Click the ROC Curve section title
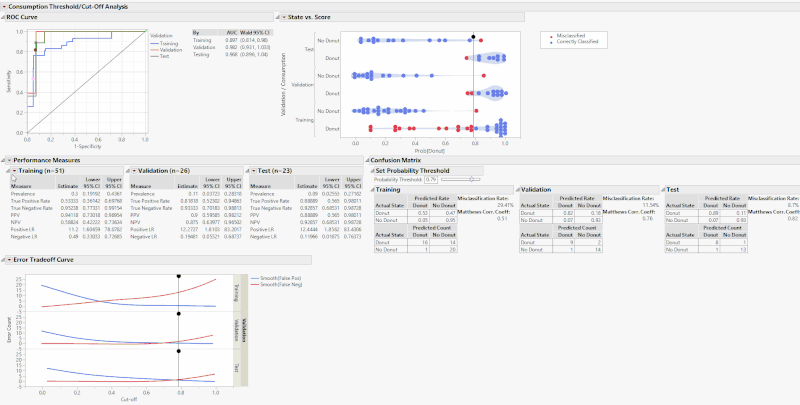The image size is (800, 405). click(x=21, y=17)
